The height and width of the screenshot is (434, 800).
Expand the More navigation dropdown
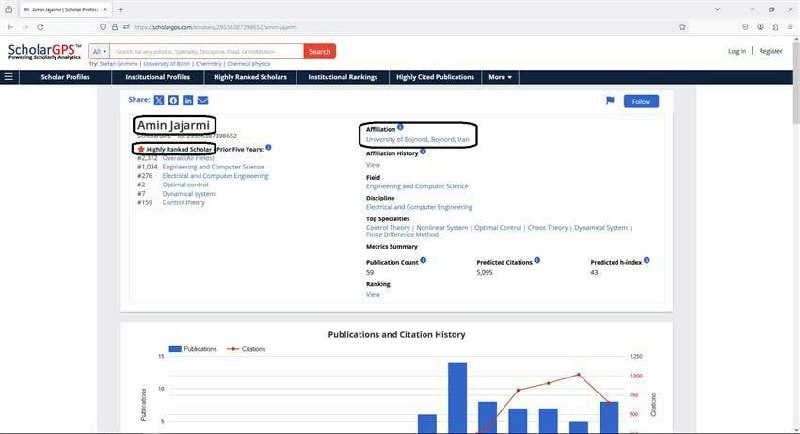[500, 77]
